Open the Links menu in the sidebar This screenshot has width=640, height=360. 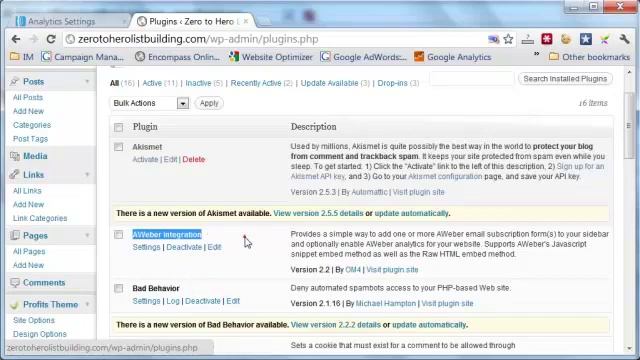coord(33,175)
